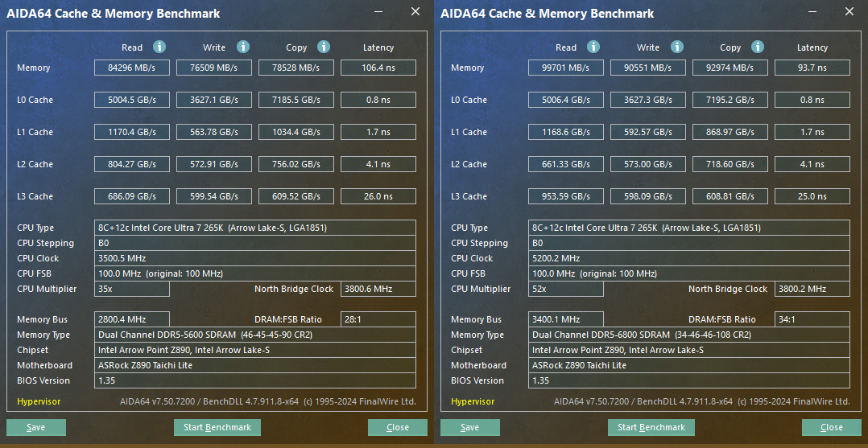868x448 pixels.
Task: Click the Copy info icon in left window
Action: tap(323, 47)
